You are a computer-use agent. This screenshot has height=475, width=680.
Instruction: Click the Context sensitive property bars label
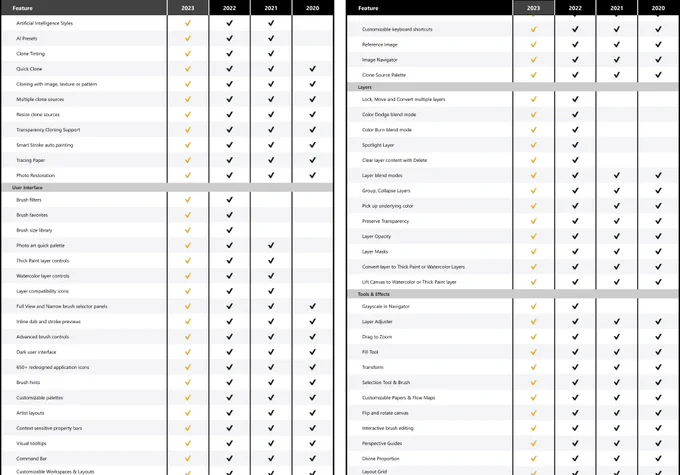(49, 428)
